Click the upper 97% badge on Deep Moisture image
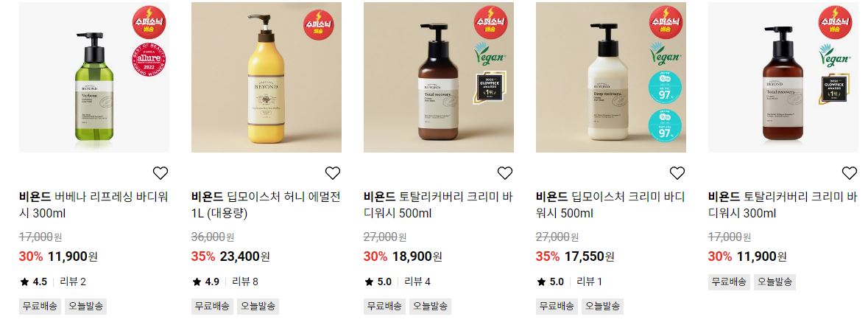 (666, 88)
